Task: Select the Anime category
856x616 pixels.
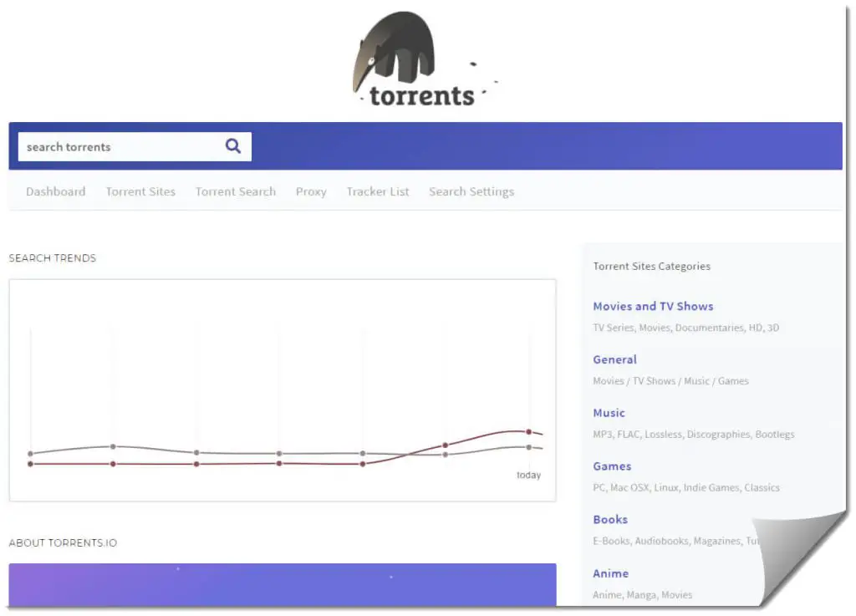Action: pos(610,573)
